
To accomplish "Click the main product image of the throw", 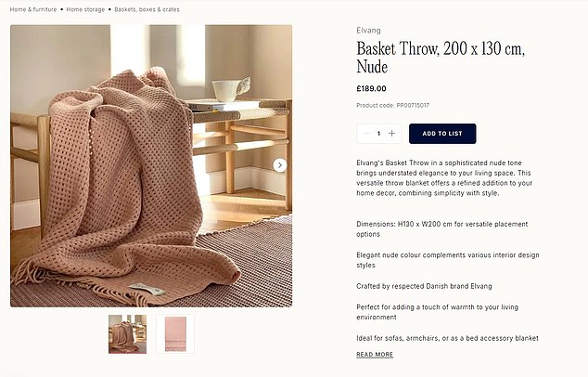I will [151, 166].
